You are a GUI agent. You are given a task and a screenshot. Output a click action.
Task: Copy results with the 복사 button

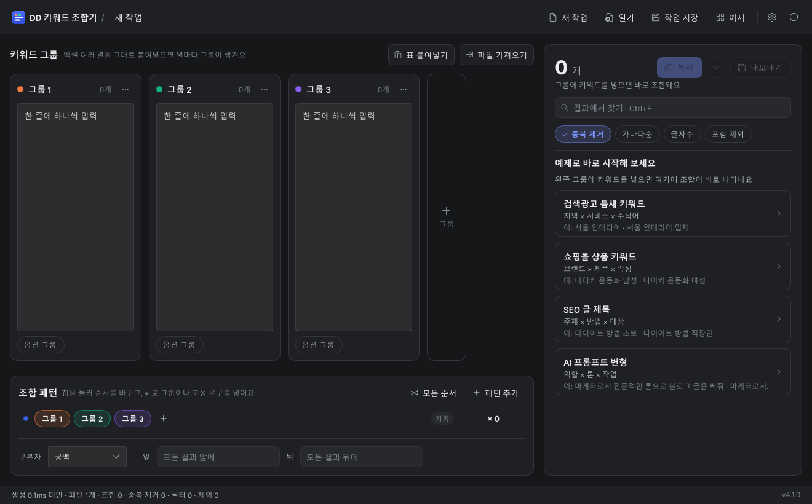click(679, 68)
